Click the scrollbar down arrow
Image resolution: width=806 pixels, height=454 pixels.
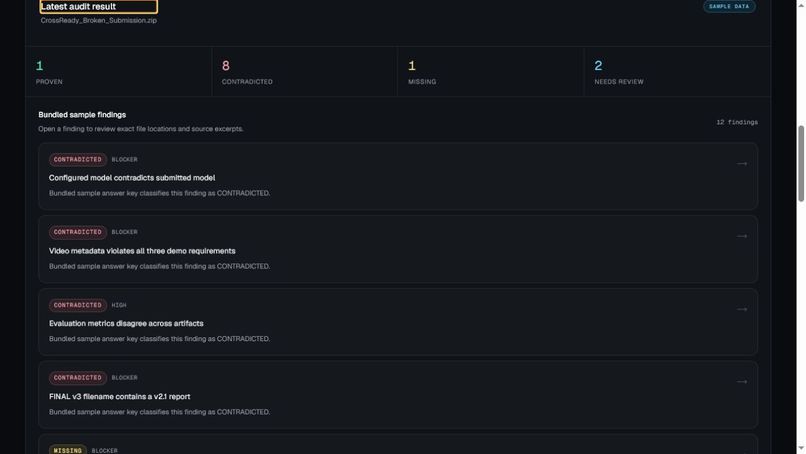pos(801,449)
